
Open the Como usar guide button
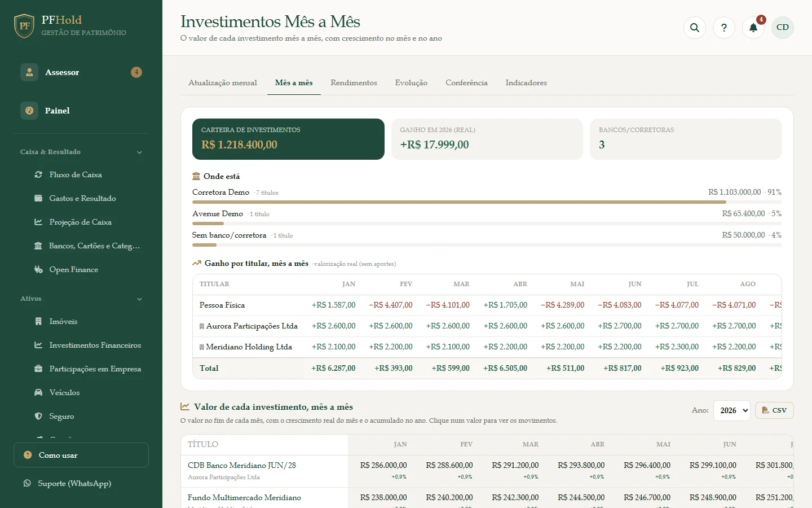[81, 455]
